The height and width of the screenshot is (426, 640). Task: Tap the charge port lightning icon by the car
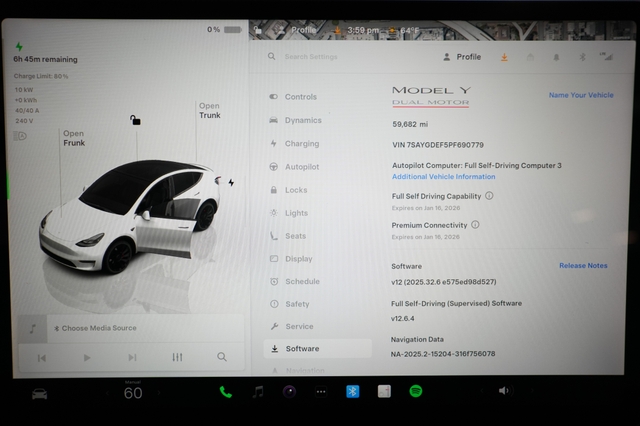[x=231, y=182]
